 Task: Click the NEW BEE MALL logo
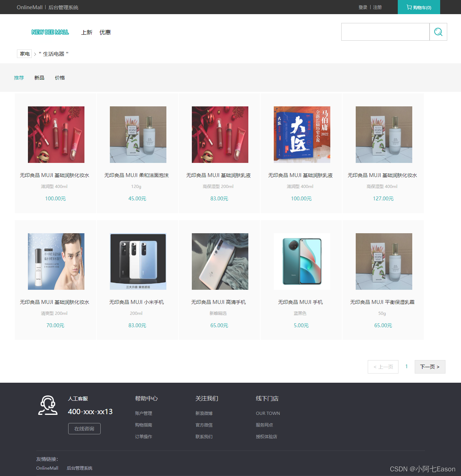click(50, 32)
